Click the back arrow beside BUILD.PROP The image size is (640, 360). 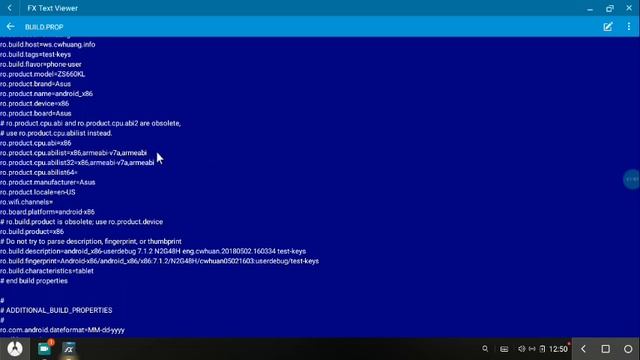pyautogui.click(x=11, y=27)
